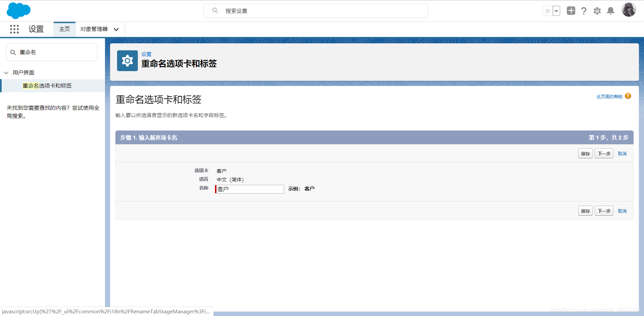
Task: Open the user profile avatar
Action: pyautogui.click(x=629, y=10)
